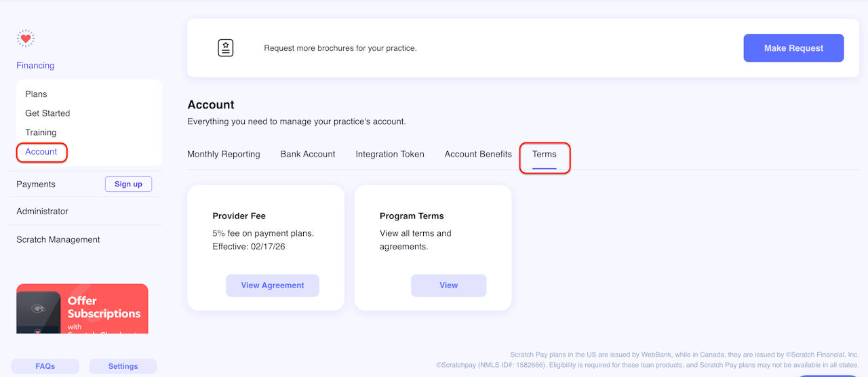Image resolution: width=868 pixels, height=377 pixels.
Task: Open the Offer Subscriptions promo banner
Action: pos(82,309)
